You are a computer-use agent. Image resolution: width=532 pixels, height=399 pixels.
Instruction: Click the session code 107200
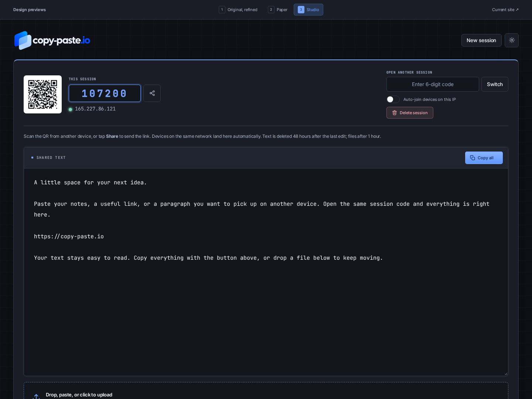coord(105,93)
